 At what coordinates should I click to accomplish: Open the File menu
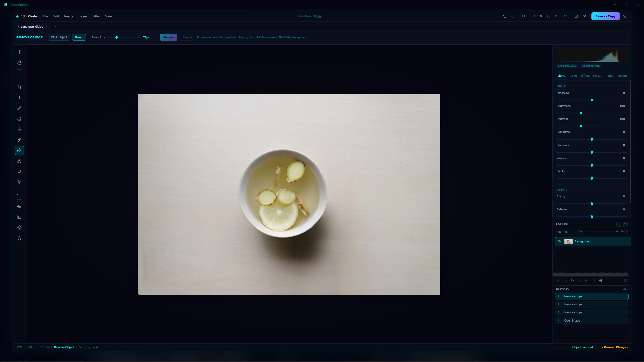coord(45,16)
